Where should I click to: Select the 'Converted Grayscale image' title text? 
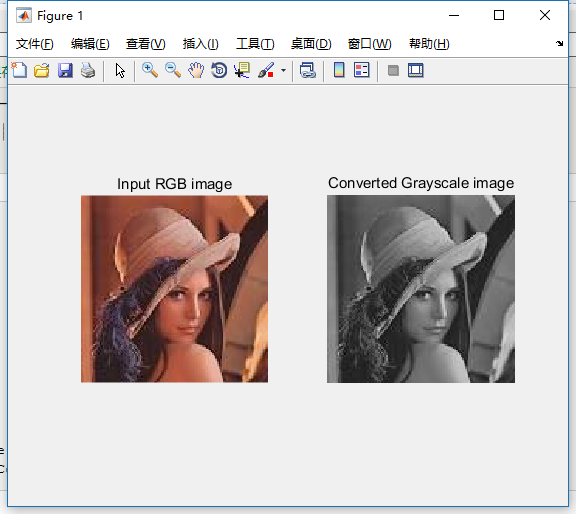click(421, 183)
